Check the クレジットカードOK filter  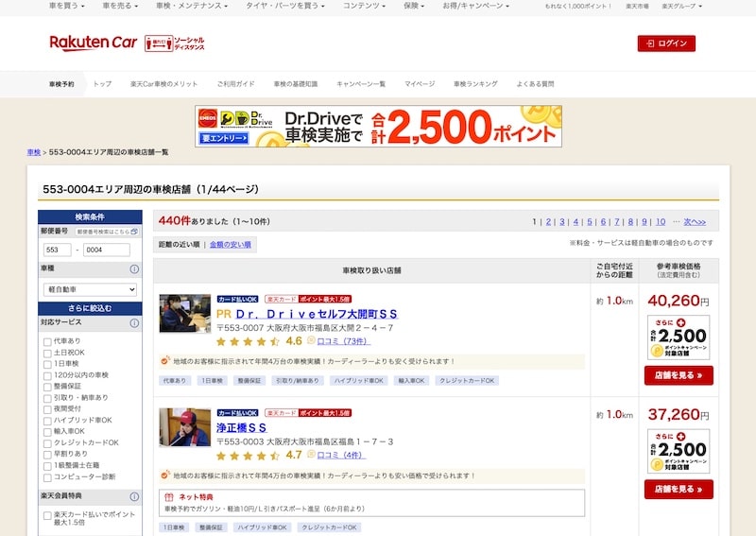[47, 443]
